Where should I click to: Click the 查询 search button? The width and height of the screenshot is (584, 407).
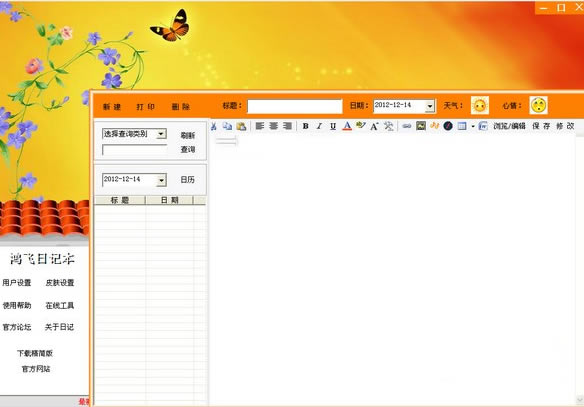pyautogui.click(x=188, y=149)
